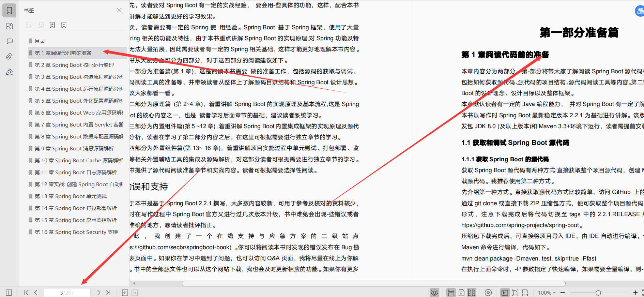Click the 书签 panel title
The image size is (644, 297).
[x=29, y=10]
